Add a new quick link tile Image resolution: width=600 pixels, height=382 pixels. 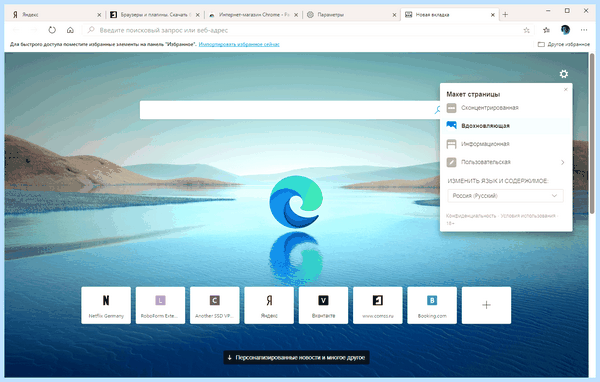coord(486,305)
